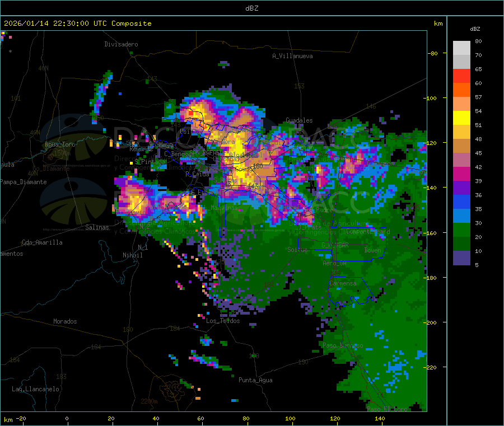Click the -220 km vertical axis tick
Image resolution: width=504 pixels, height=426 pixels.
pyautogui.click(x=431, y=368)
